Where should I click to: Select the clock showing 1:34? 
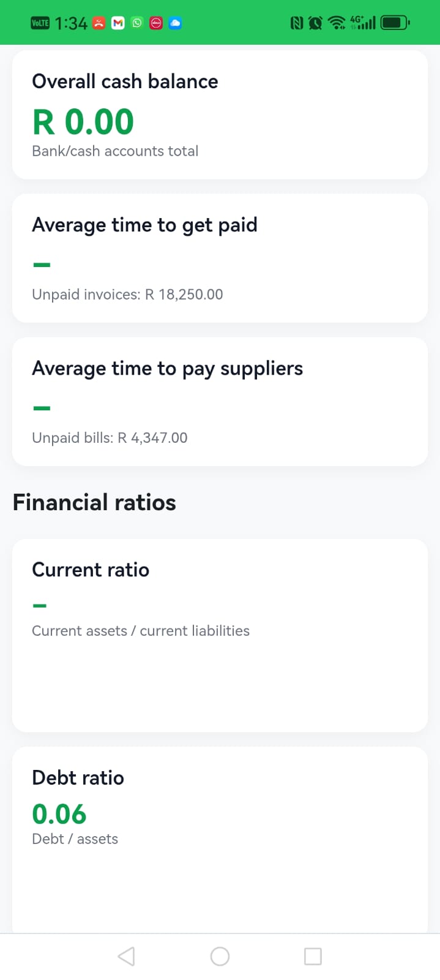(71, 23)
